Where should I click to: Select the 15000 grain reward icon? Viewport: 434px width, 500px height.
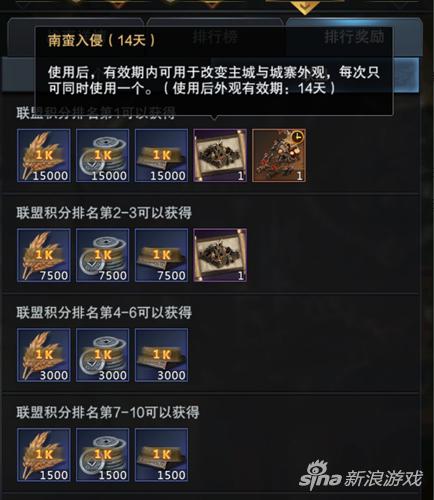[x=44, y=155]
